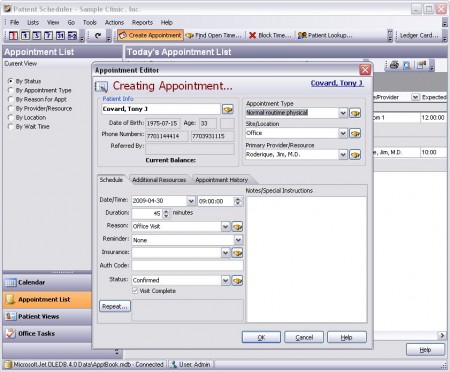Screen dimensions: 450x372
Task: Click lookup icon next to Insurance field
Action: [x=237, y=253]
